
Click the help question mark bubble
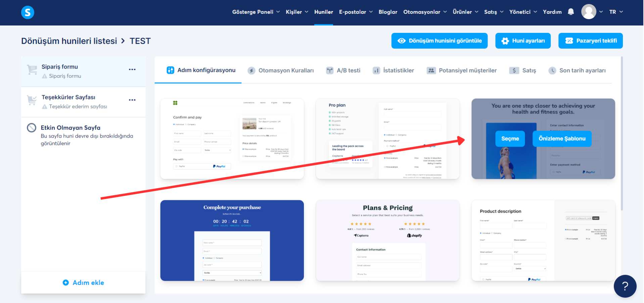[x=625, y=286]
